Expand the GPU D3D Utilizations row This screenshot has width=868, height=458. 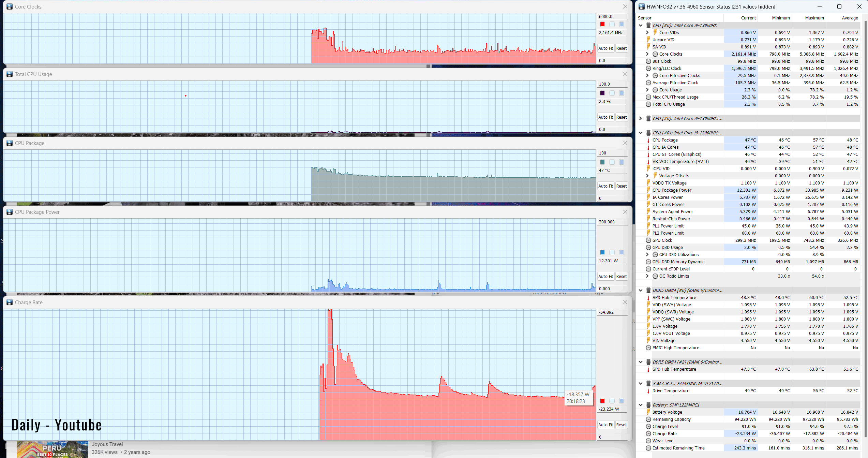tap(647, 254)
